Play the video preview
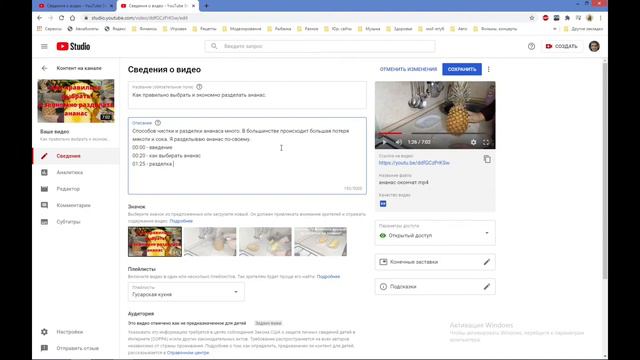Image resolution: width=640 pixels, height=360 pixels. (x=384, y=142)
